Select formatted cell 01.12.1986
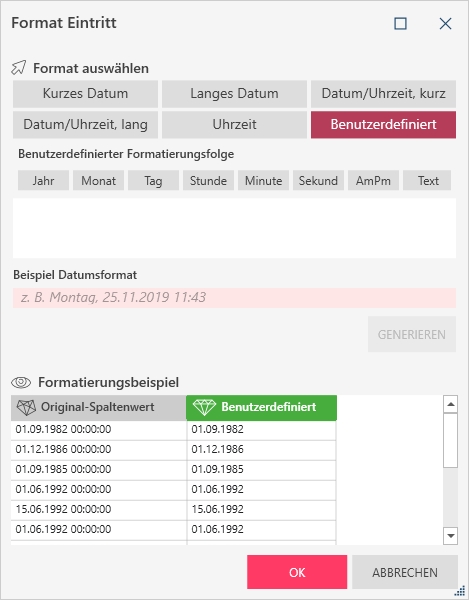The height and width of the screenshot is (600, 469). (262, 450)
